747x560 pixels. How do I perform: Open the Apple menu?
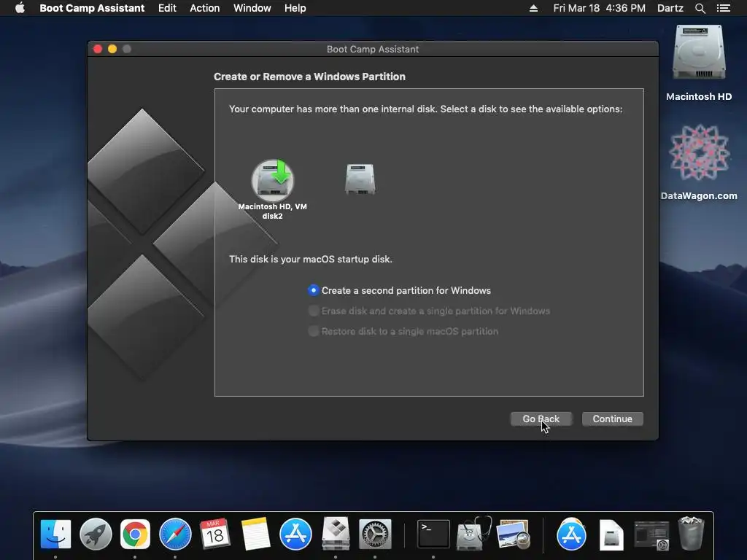coord(20,8)
